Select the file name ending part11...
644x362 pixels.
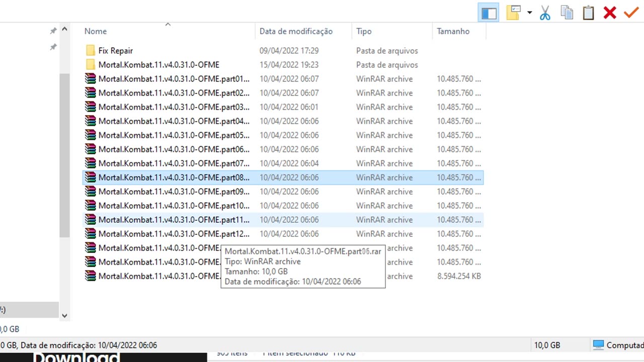(x=174, y=219)
